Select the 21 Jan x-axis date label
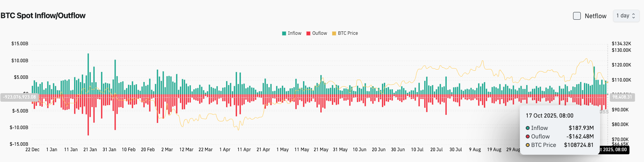Screen dimensions: 644x162 [x=90, y=150]
